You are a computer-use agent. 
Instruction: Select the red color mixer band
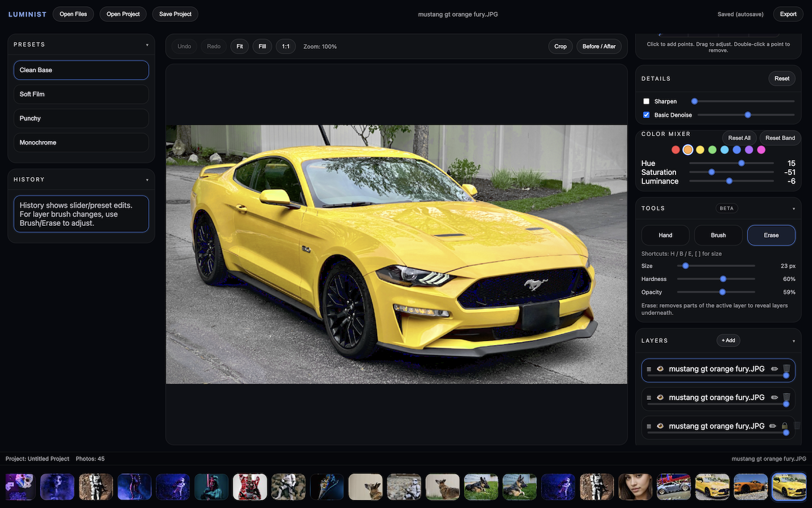tap(676, 150)
